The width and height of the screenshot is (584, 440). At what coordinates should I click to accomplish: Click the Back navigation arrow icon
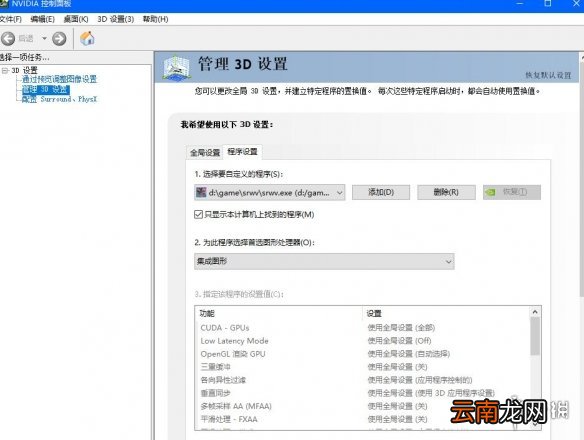tap(8, 38)
